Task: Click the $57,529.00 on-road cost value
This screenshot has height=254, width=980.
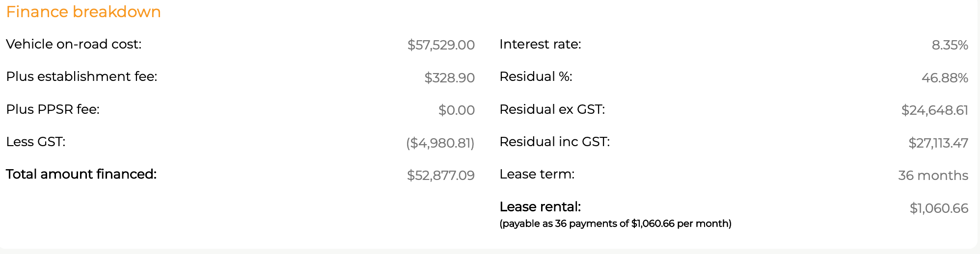Action: [441, 45]
